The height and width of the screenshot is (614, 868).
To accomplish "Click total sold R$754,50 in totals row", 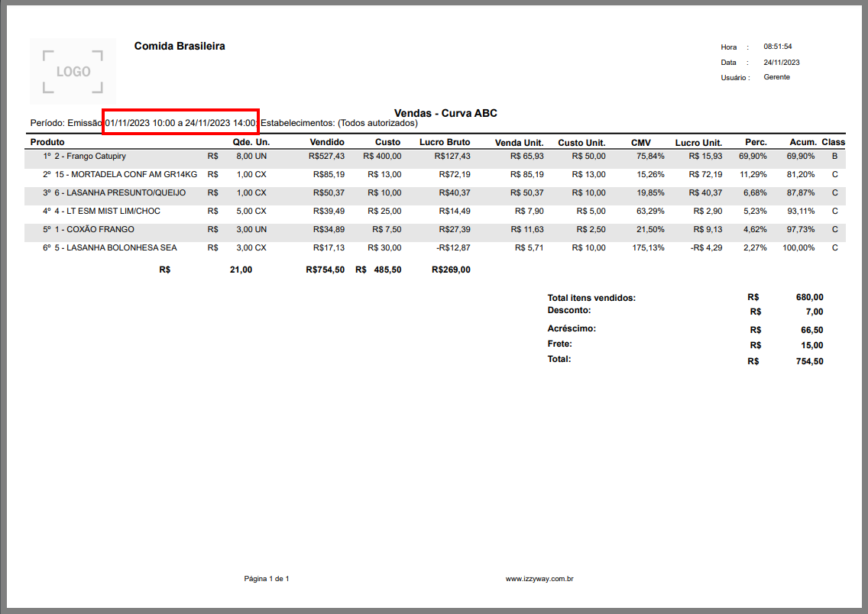I will tap(325, 270).
